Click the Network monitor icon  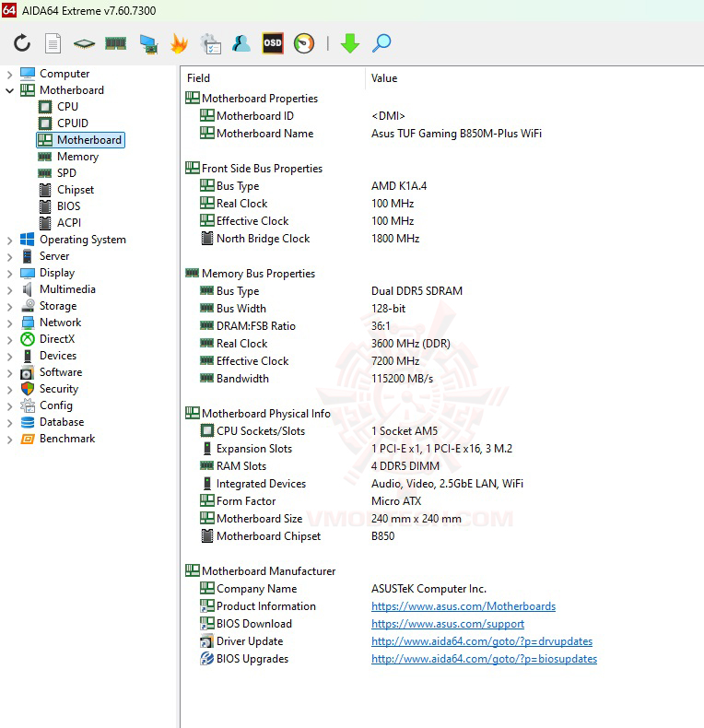tap(28, 323)
